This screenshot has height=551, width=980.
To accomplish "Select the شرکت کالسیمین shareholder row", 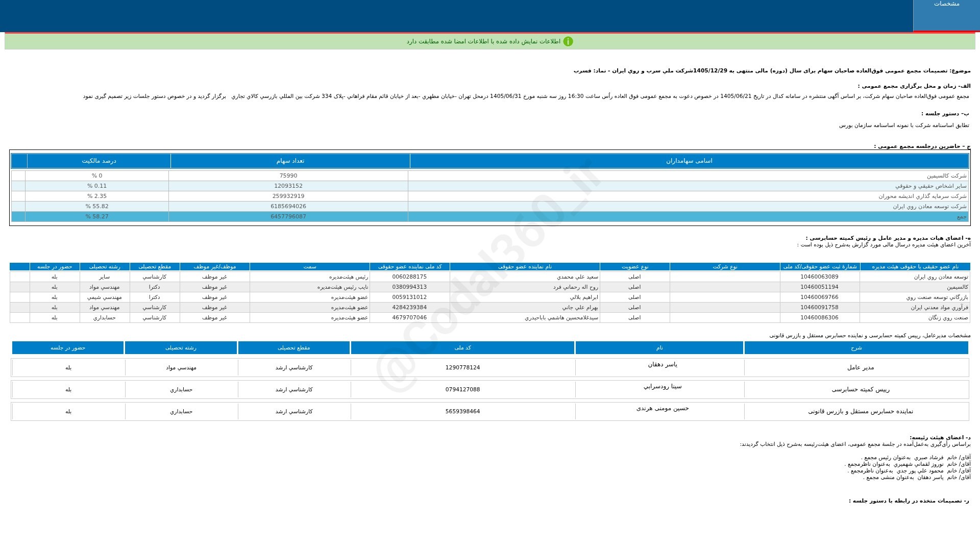I will click(490, 176).
